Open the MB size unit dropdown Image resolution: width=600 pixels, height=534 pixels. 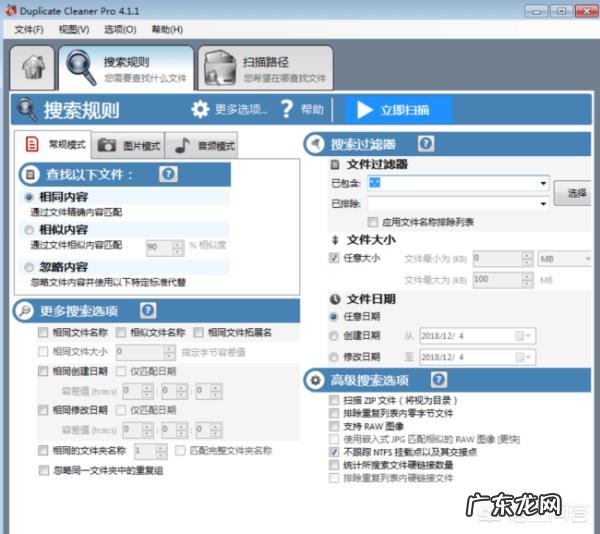pyautogui.click(x=565, y=259)
